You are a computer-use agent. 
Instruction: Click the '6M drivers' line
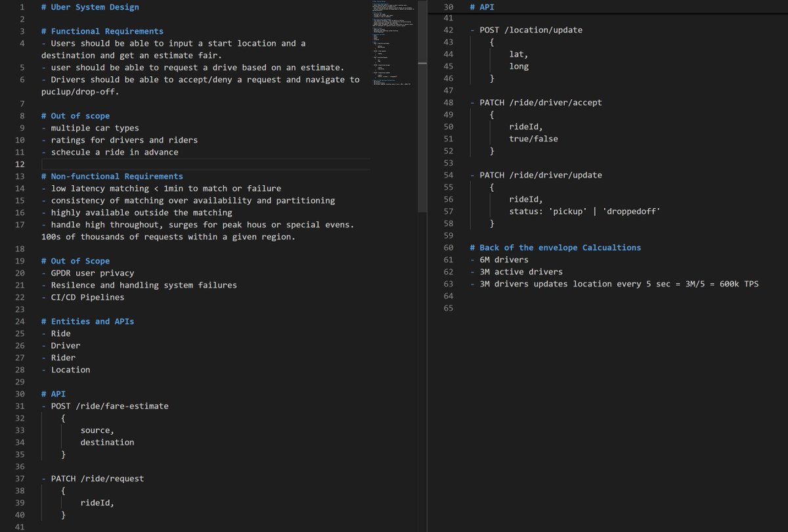coord(499,259)
